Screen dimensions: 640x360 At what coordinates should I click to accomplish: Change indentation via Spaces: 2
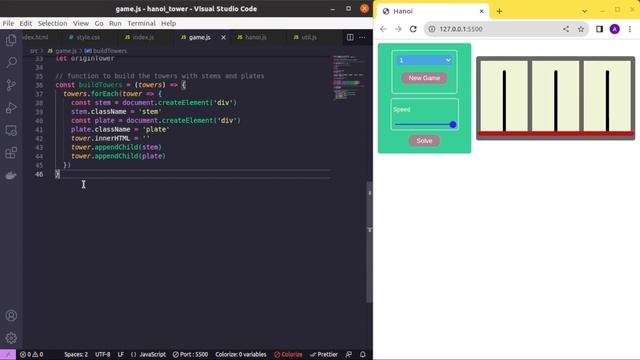tap(76, 354)
